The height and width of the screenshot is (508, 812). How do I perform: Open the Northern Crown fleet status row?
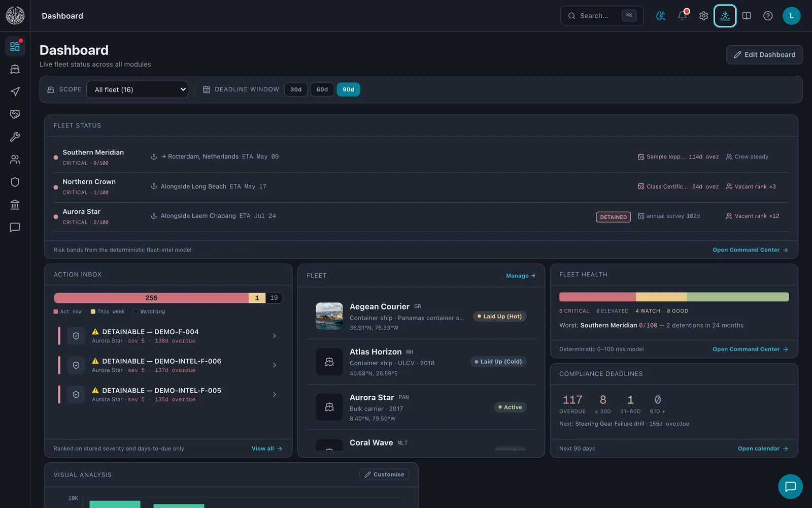click(421, 186)
